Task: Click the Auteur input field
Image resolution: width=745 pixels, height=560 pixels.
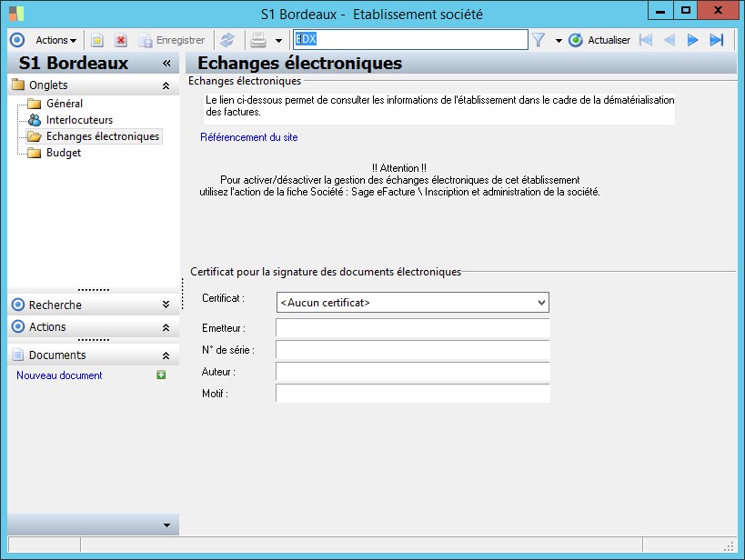Action: tap(412, 372)
